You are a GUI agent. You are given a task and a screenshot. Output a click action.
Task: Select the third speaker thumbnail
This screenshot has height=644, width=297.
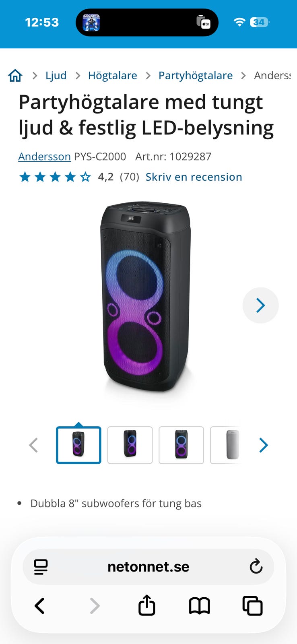(x=181, y=445)
